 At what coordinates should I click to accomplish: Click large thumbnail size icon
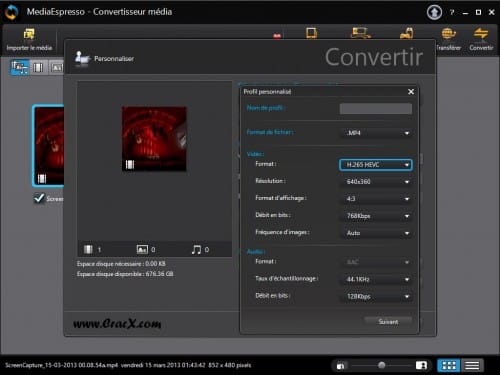point(421,365)
